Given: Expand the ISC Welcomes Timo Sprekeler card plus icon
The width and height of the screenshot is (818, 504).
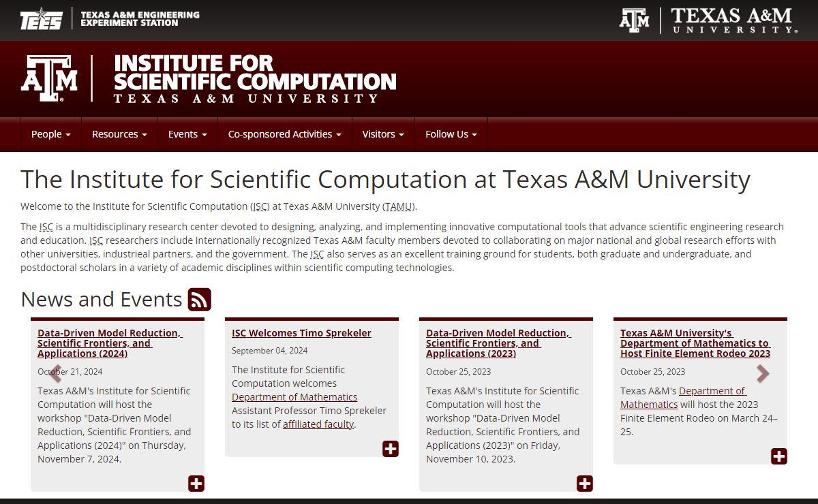Looking at the screenshot, I should (391, 449).
